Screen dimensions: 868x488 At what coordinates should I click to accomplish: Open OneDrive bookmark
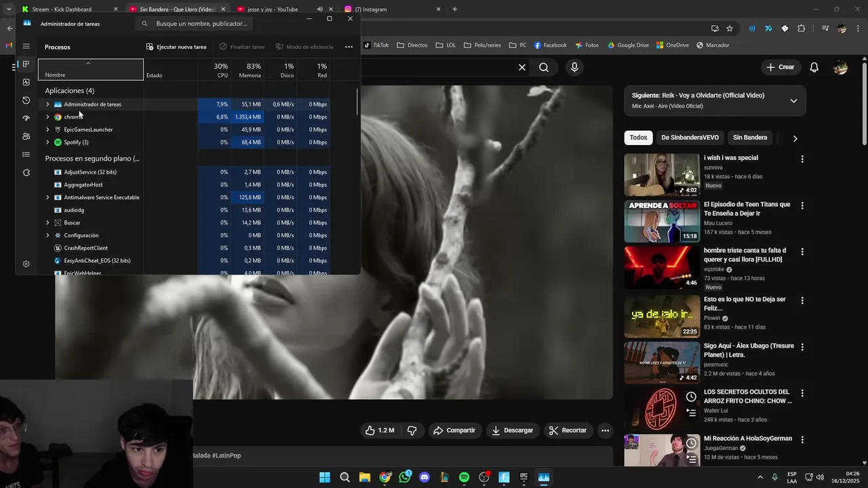[672, 45]
